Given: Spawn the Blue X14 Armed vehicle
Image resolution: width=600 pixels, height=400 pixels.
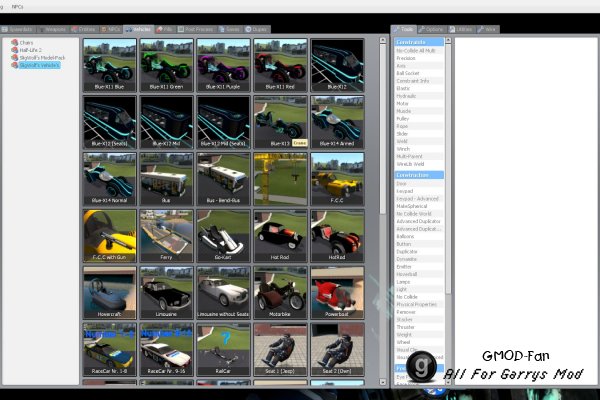Looking at the screenshot, I should [337, 122].
